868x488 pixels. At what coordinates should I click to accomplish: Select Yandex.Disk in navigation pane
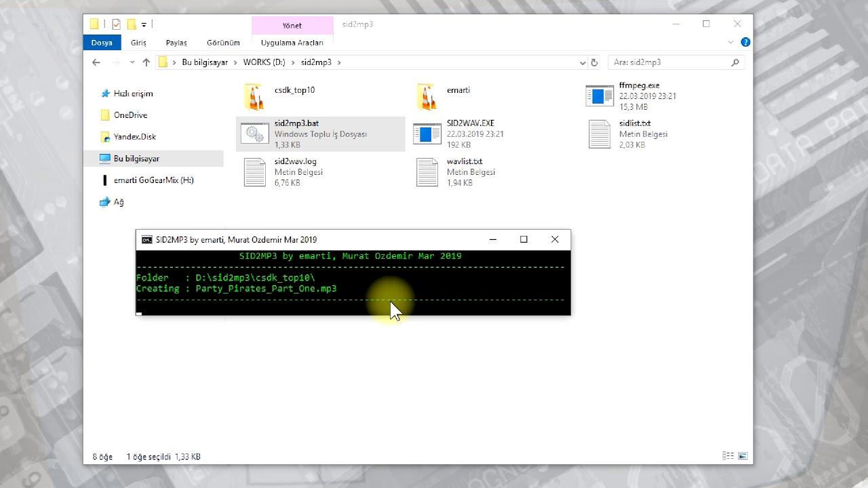(135, 137)
